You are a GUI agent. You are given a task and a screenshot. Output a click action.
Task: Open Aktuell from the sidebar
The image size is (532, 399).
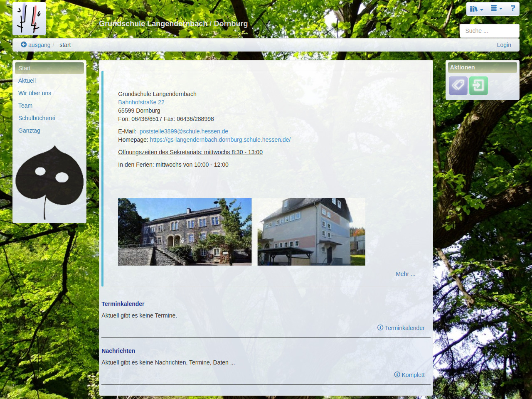27,81
